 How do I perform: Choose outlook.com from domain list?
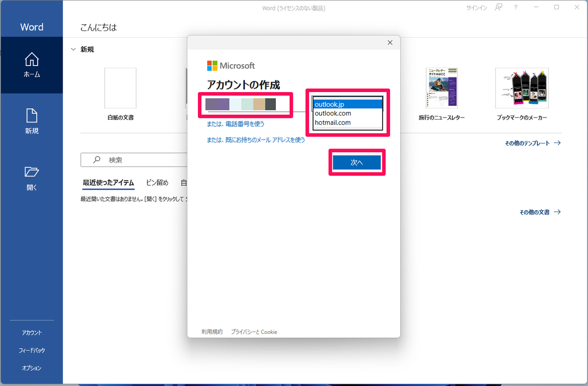[347, 113]
